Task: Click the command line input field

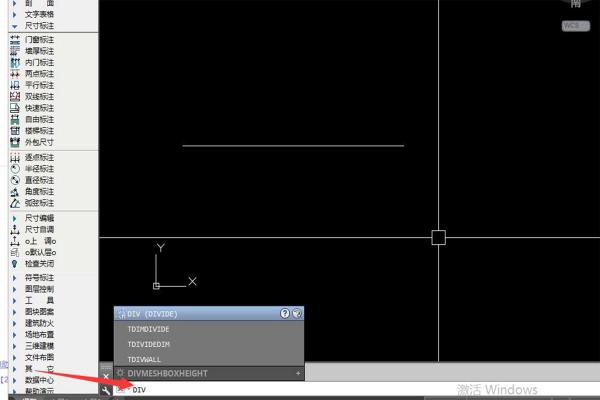Action: pyautogui.click(x=300, y=389)
